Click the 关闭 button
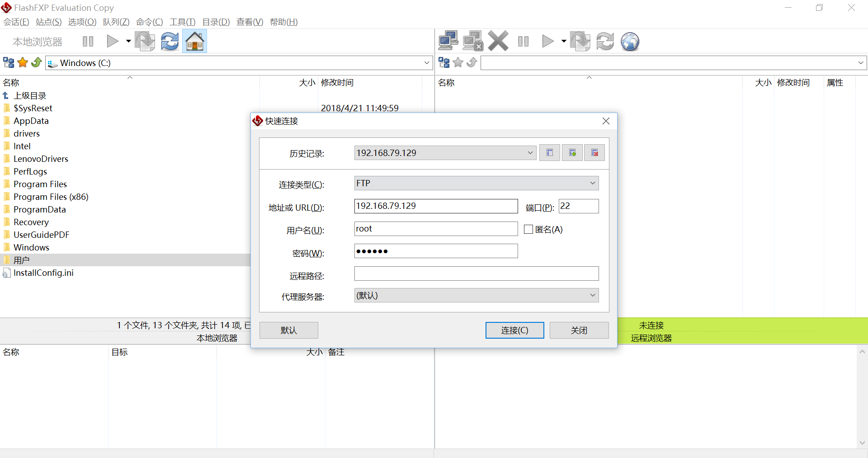Screen dimensions: 868x458 point(579,331)
